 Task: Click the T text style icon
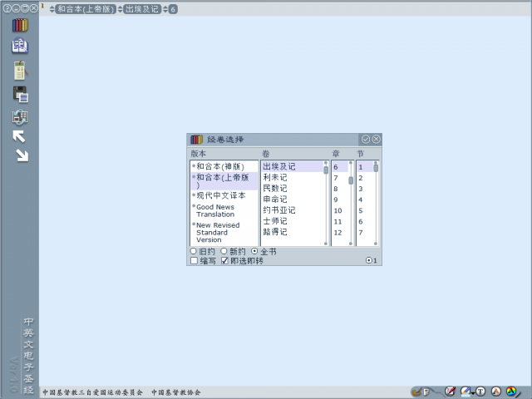coord(480,392)
